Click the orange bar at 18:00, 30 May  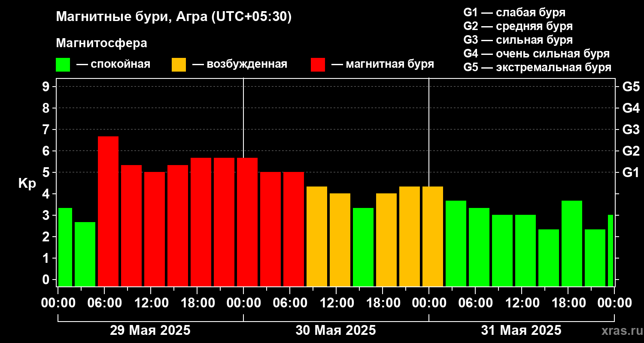coord(386,240)
